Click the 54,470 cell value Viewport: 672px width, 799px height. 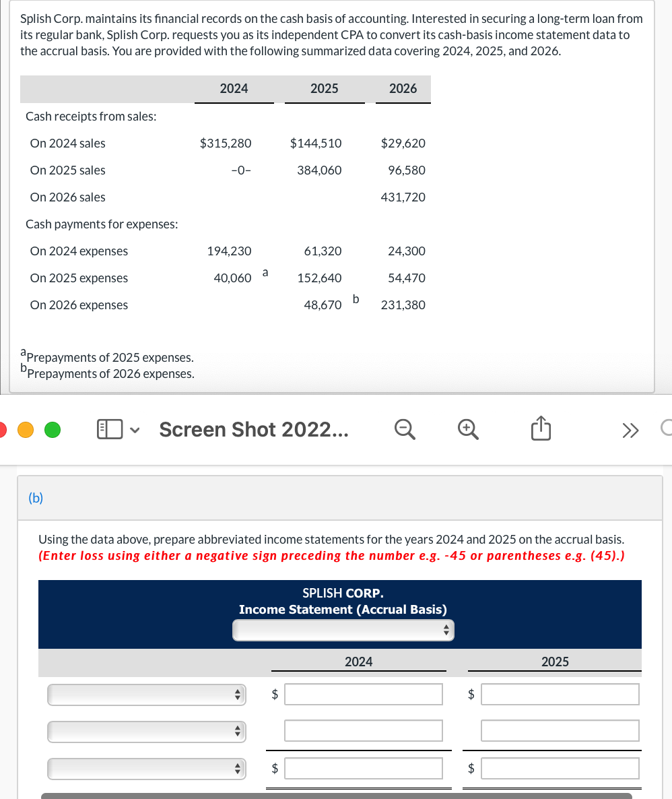pos(407,278)
